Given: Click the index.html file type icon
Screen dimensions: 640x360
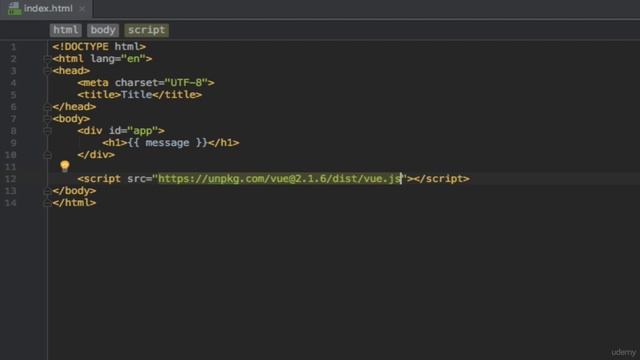Looking at the screenshot, I should pos(14,9).
